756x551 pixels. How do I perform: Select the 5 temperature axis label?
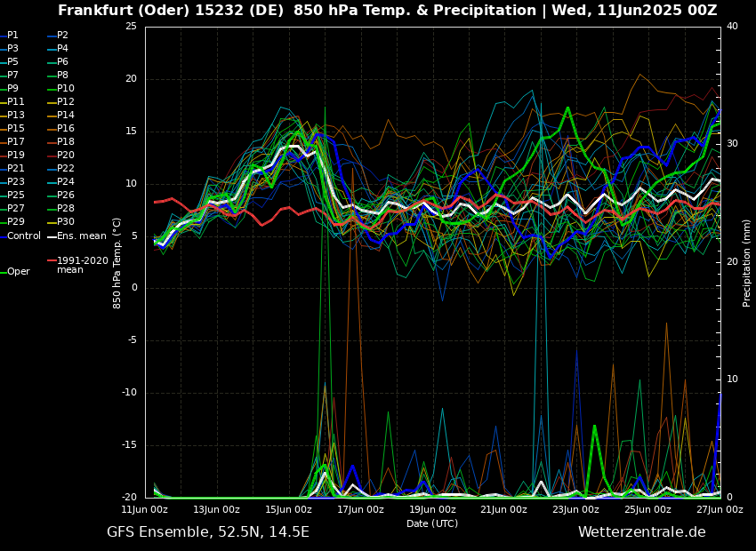click(x=134, y=236)
